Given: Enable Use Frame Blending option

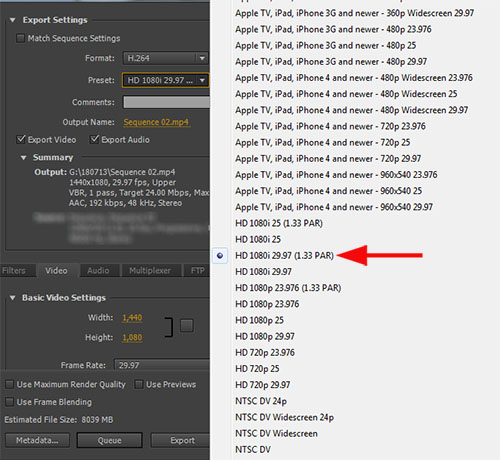Looking at the screenshot, I should point(9,402).
